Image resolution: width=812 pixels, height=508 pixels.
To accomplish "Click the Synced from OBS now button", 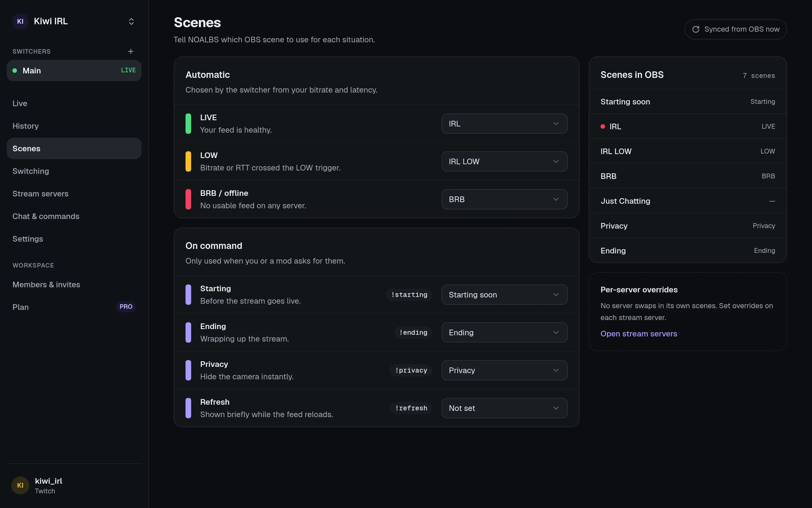I will pos(736,29).
